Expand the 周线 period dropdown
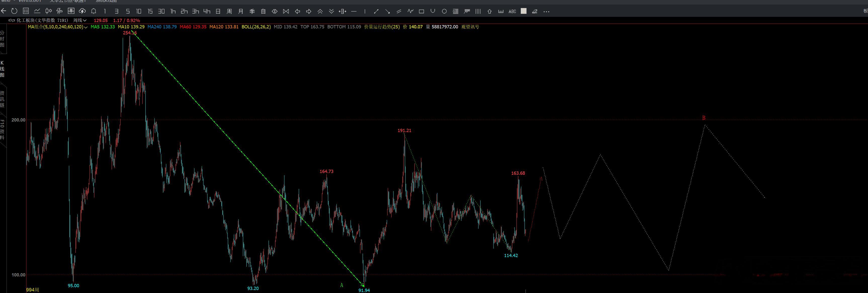The image size is (868, 293). (80, 21)
